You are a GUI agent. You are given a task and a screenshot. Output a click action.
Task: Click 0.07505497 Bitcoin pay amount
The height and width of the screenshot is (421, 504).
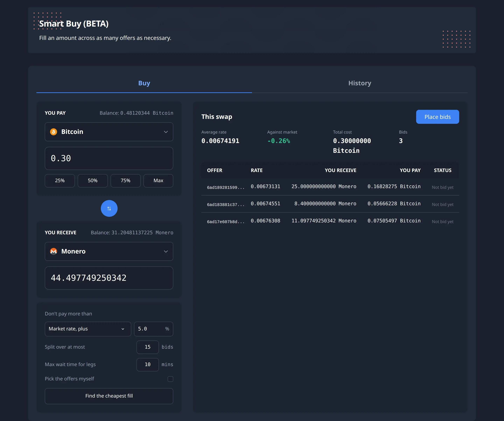(394, 221)
